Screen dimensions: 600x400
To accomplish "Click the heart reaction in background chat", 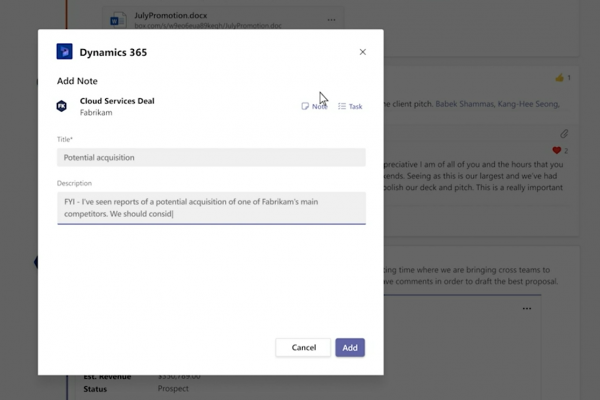I will (x=557, y=151).
